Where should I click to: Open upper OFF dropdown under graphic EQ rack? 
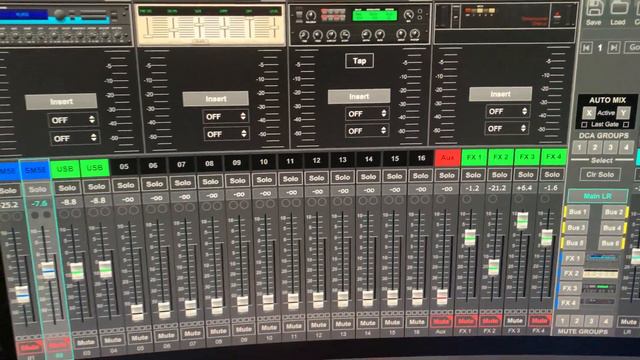coord(225,117)
